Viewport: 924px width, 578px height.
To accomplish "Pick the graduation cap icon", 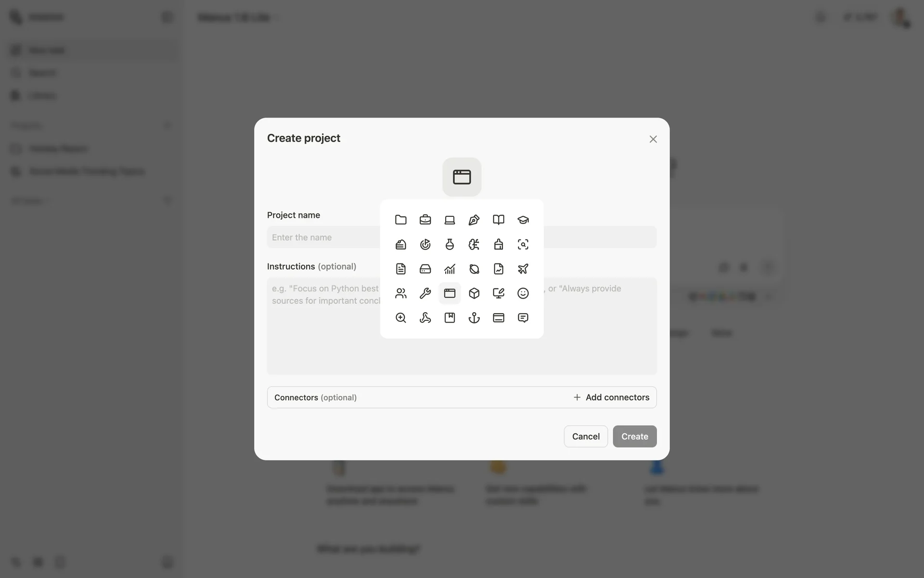I will tap(523, 220).
